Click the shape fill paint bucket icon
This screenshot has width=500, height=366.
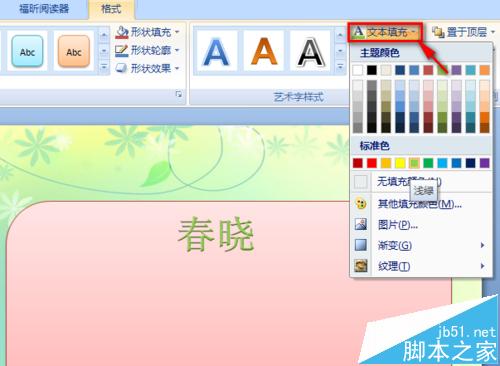tap(122, 32)
